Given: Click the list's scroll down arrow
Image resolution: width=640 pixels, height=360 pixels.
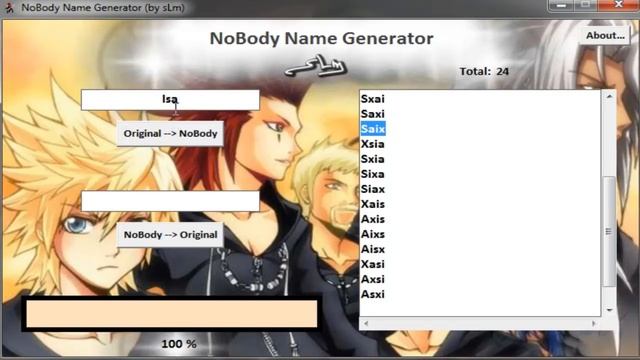Looking at the screenshot, I should tap(609, 310).
